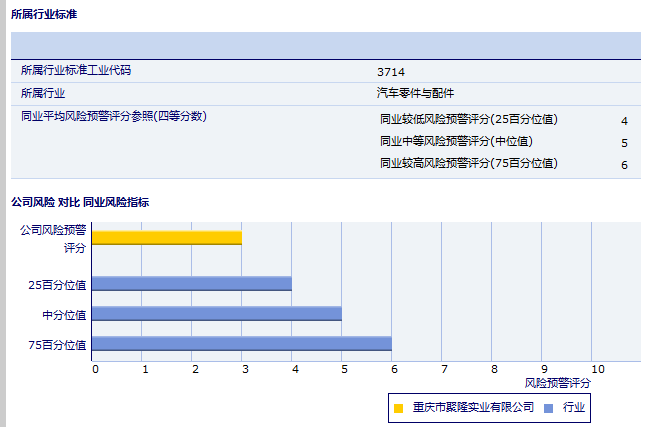The image size is (650, 427).
Task: Click the yellow legend swatch for 重庆市聚隆实业有限公司
Action: click(399, 408)
